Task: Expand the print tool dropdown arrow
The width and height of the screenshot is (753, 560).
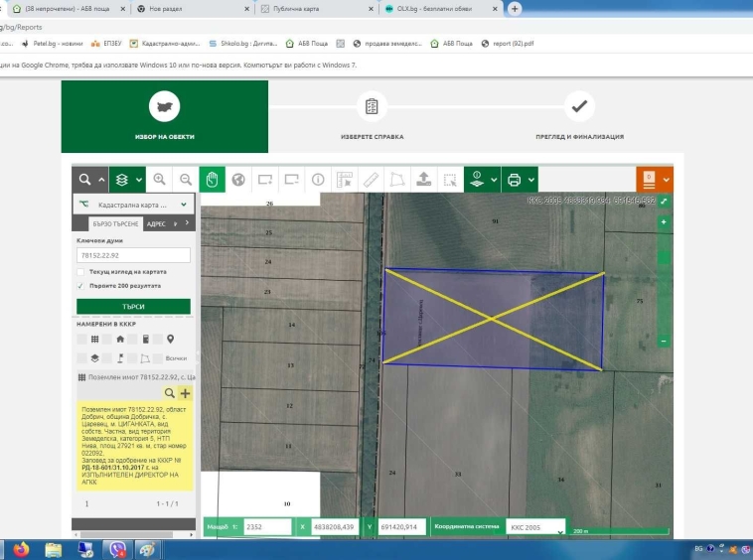Action: pos(531,180)
